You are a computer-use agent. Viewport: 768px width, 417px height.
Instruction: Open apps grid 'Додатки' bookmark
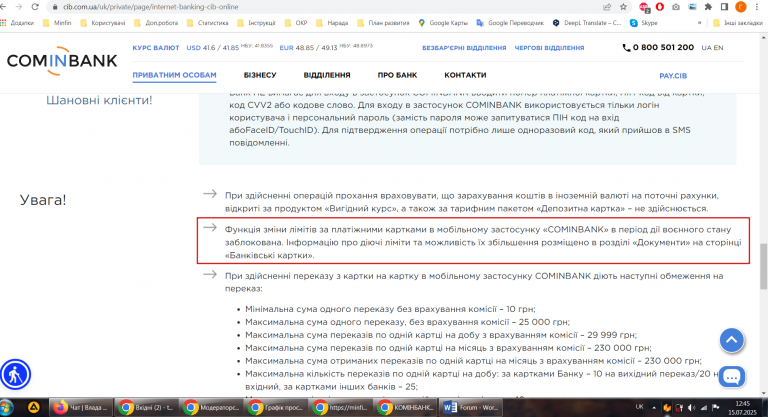[18, 23]
